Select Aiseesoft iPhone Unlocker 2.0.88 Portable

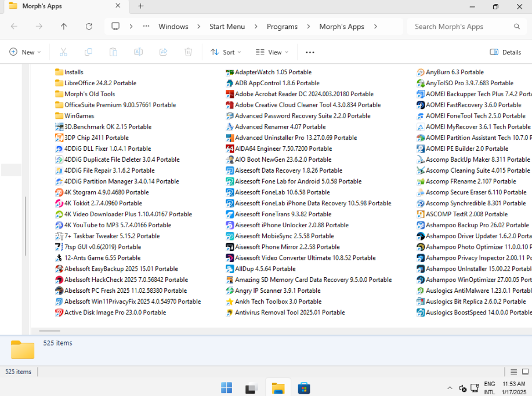point(287,225)
